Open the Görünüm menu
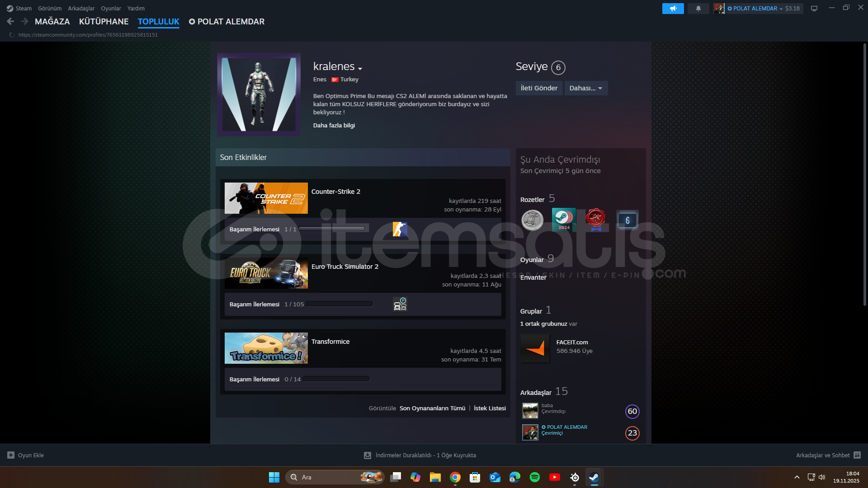This screenshot has width=868, height=488. point(50,9)
